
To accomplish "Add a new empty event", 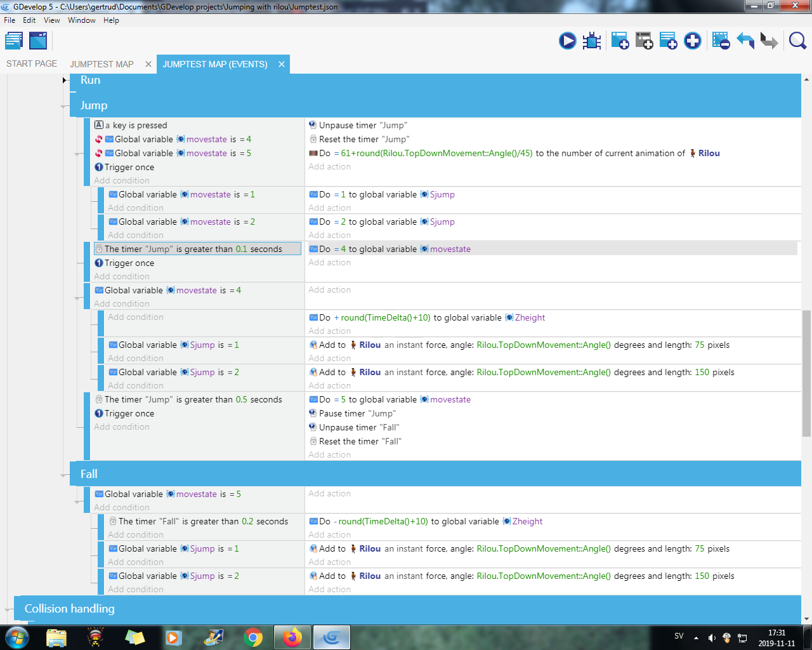I will (620, 40).
